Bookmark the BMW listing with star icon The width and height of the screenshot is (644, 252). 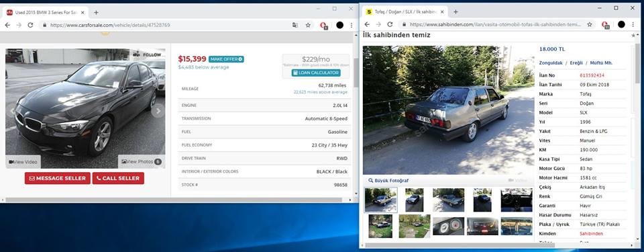[x=308, y=25]
